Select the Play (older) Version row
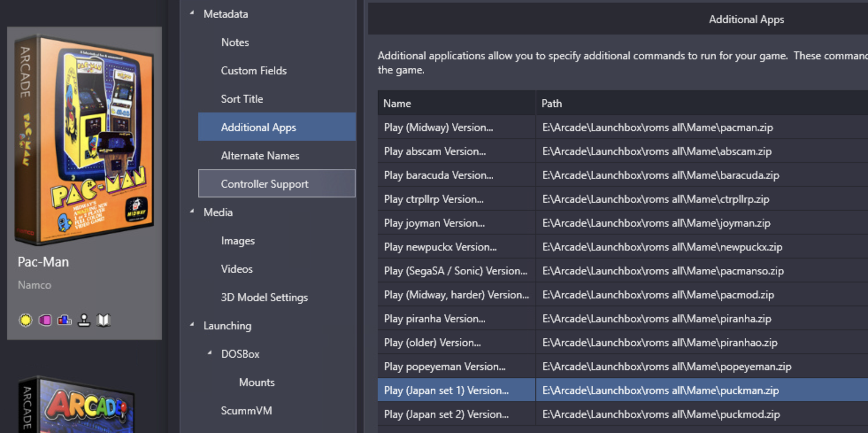This screenshot has height=433, width=868. 623,343
